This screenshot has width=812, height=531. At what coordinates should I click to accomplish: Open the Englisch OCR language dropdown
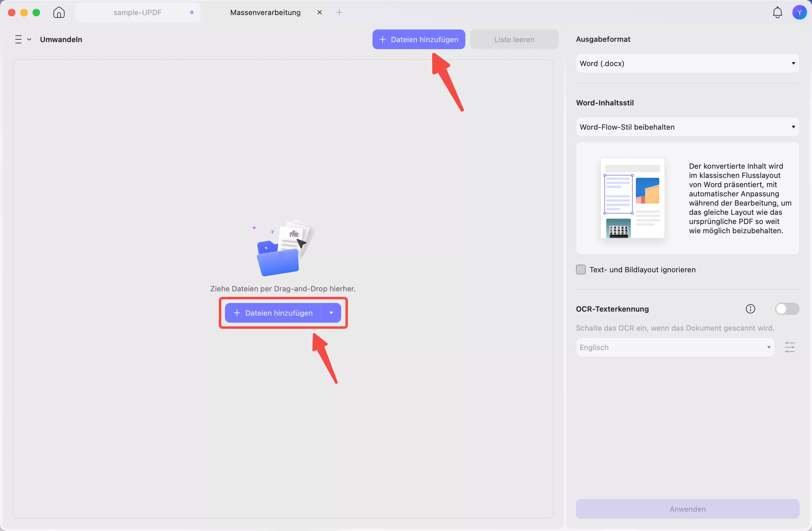click(675, 348)
